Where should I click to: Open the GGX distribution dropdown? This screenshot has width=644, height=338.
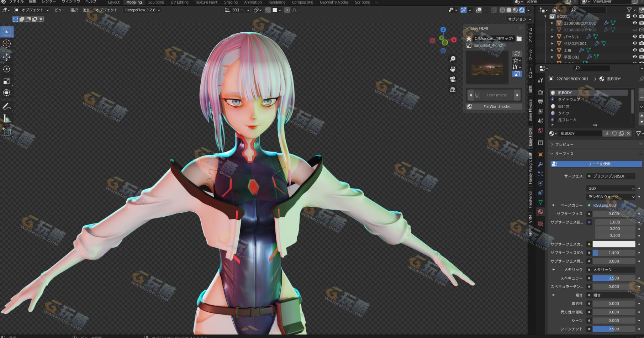[x=611, y=188]
